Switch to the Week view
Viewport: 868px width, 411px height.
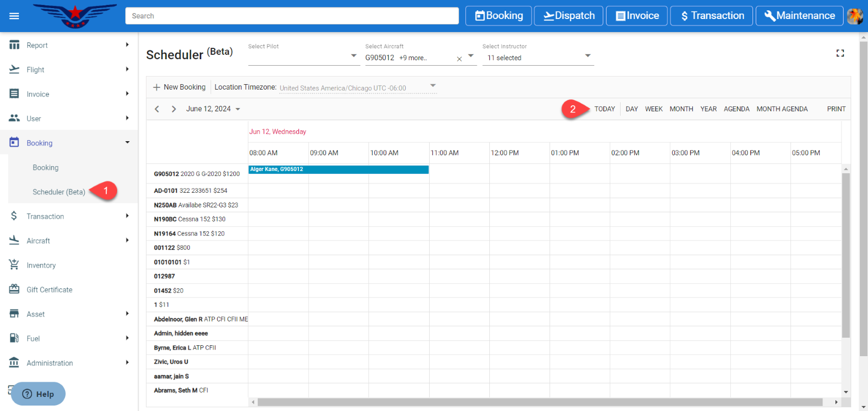(653, 109)
